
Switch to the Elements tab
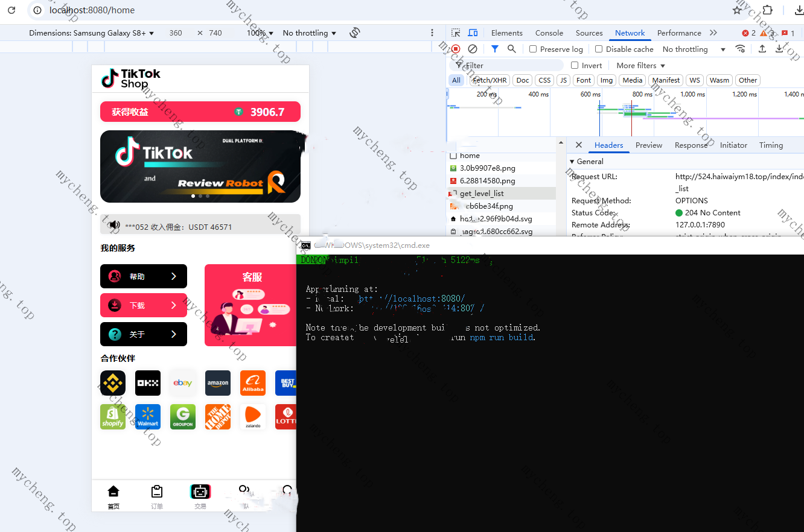coord(507,33)
